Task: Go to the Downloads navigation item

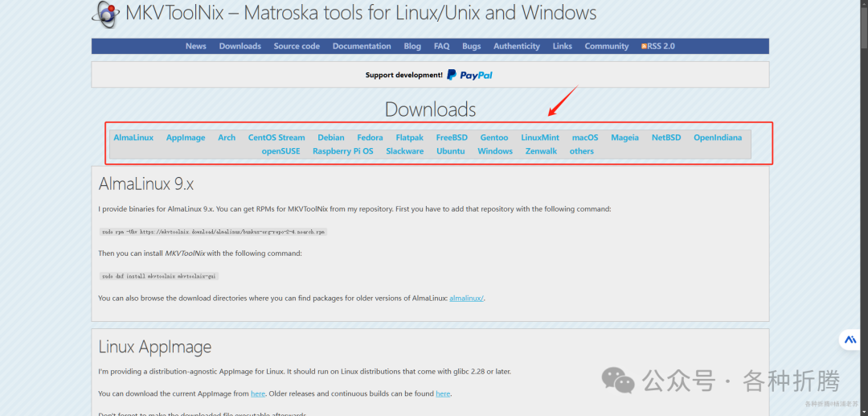Action: click(240, 46)
